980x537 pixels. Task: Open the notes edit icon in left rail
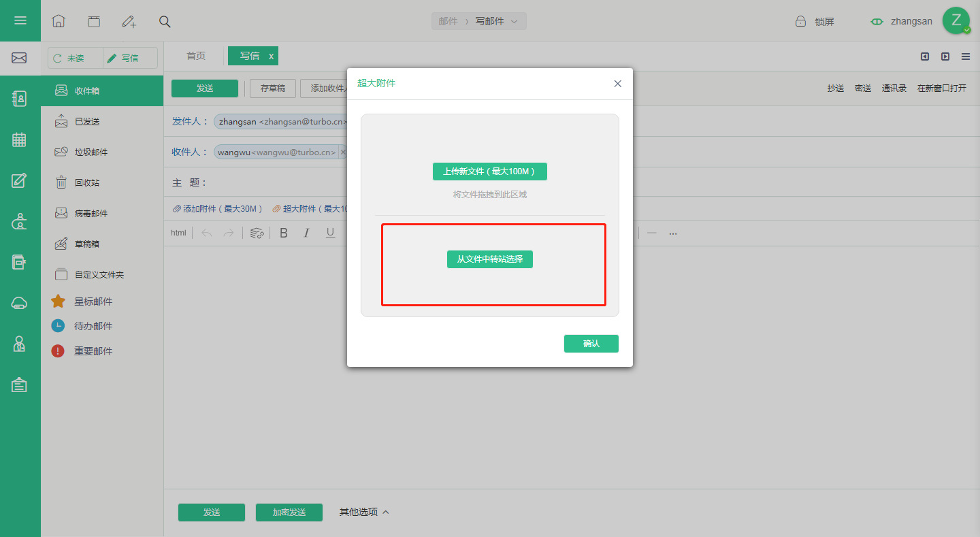[x=19, y=180]
